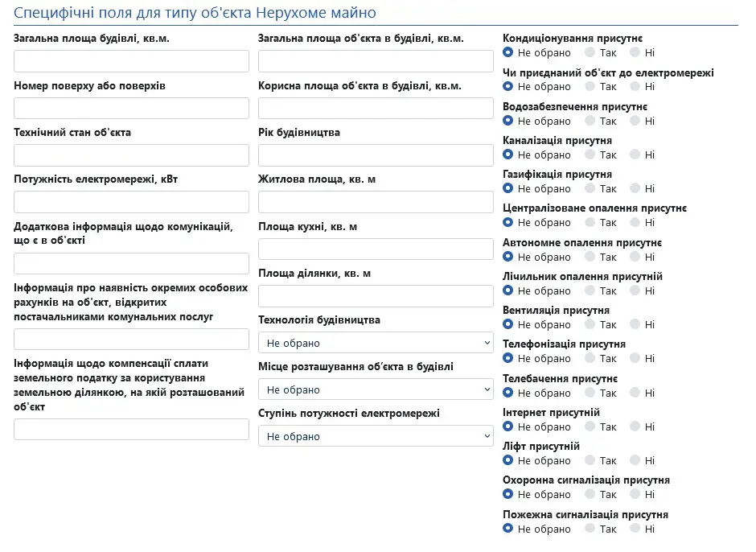Focus the Площа кухні input field
The width and height of the screenshot is (756, 552).
[x=376, y=249]
